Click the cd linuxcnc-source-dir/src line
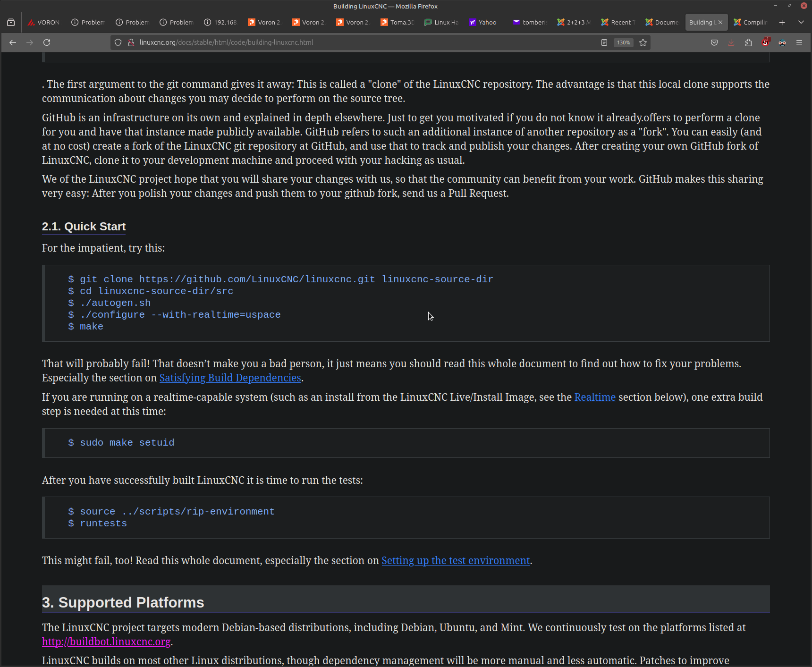The image size is (812, 667). click(x=151, y=291)
